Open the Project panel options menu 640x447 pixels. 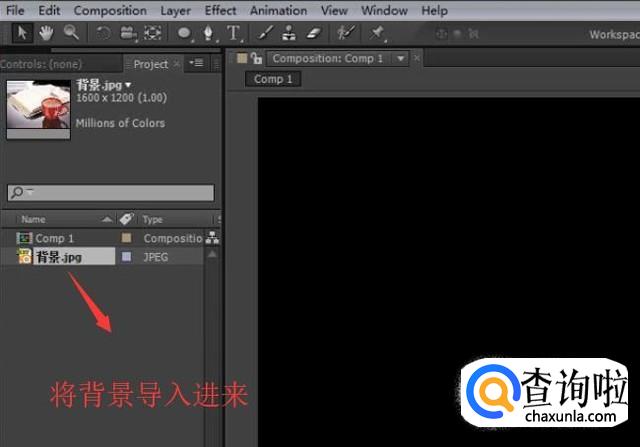tap(197, 64)
